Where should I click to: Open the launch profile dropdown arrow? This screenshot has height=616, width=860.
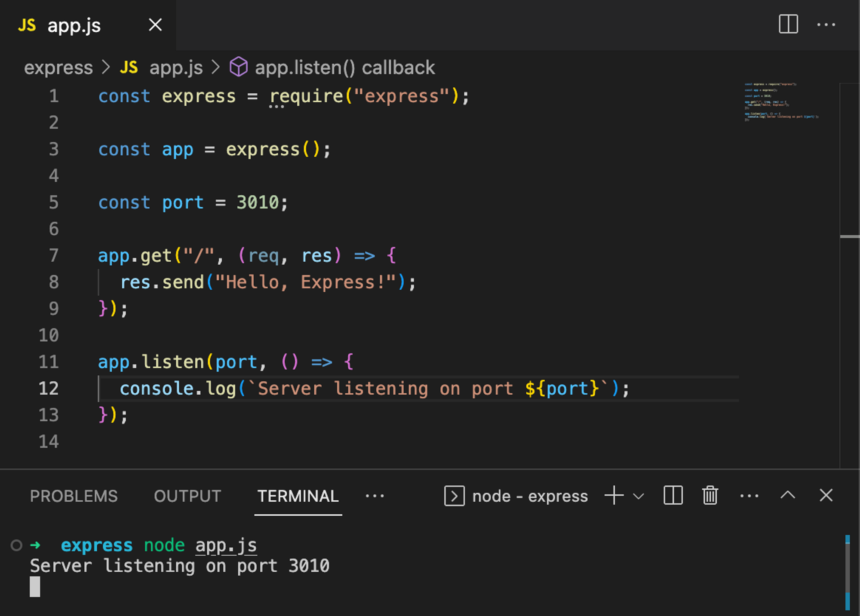(x=639, y=496)
